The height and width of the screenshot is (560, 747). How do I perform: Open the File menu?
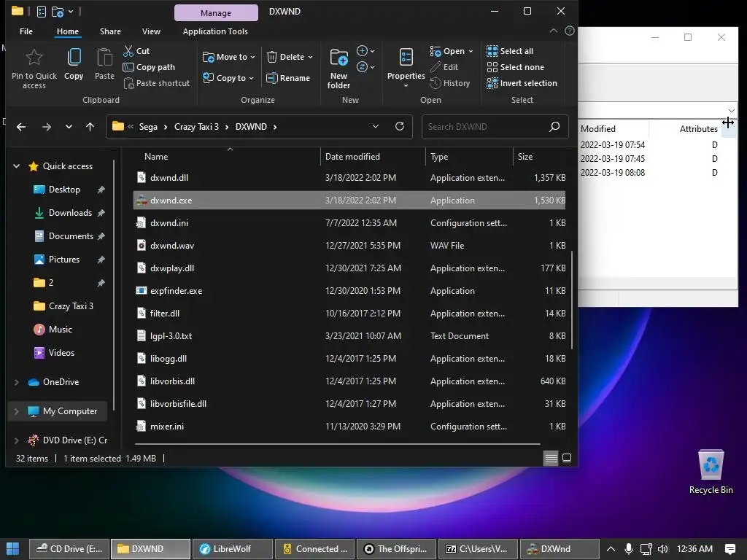tap(26, 31)
